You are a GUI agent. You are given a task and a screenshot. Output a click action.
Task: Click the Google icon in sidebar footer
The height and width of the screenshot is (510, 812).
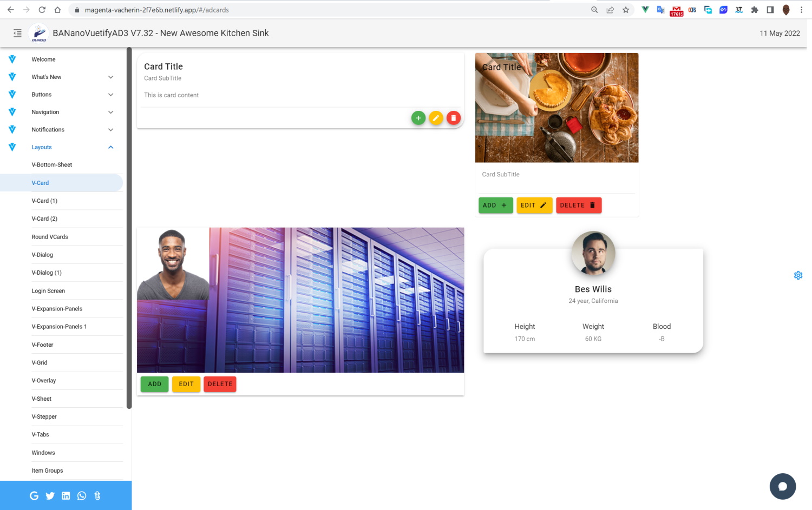34,496
